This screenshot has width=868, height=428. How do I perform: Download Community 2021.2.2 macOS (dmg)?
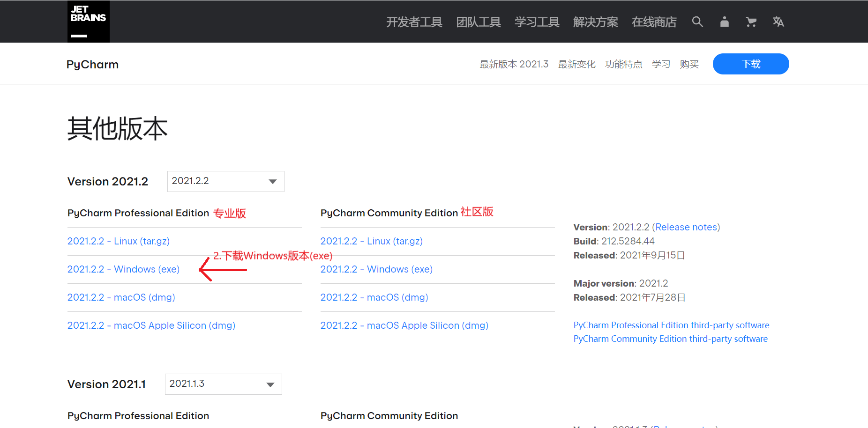click(374, 297)
